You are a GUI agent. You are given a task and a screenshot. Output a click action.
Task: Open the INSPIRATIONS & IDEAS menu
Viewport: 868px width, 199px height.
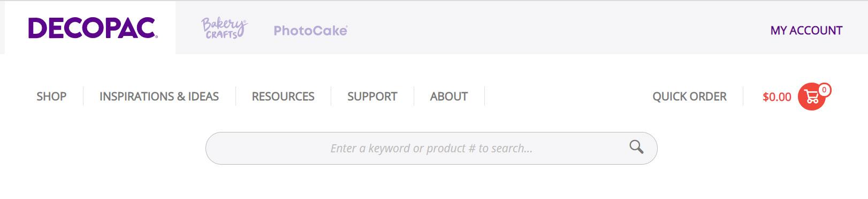(x=159, y=97)
